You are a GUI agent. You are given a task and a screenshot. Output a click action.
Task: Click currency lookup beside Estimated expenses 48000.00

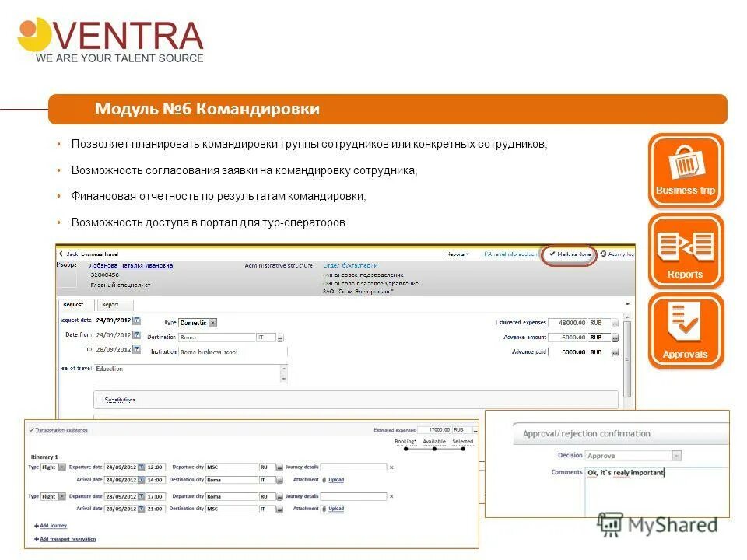[x=615, y=324]
